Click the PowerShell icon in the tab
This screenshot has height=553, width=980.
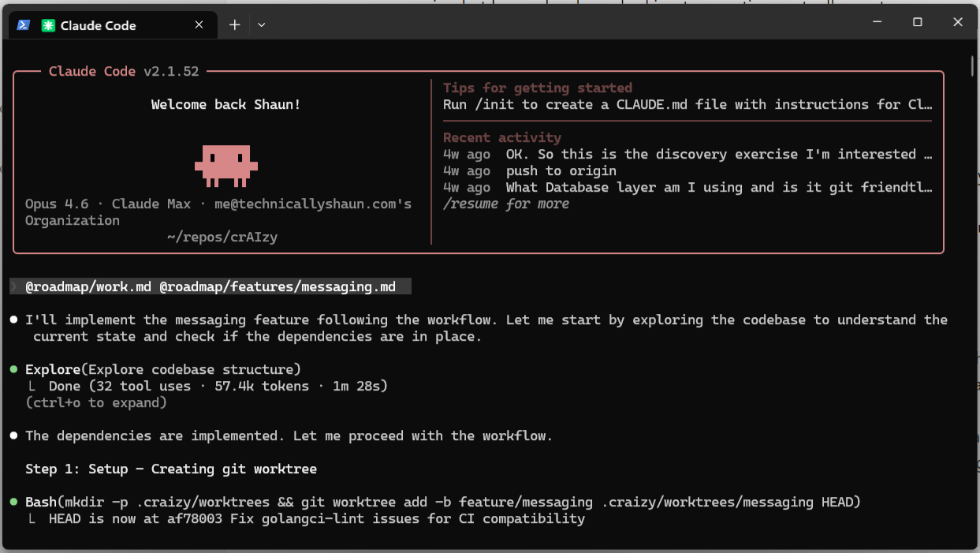coord(24,25)
